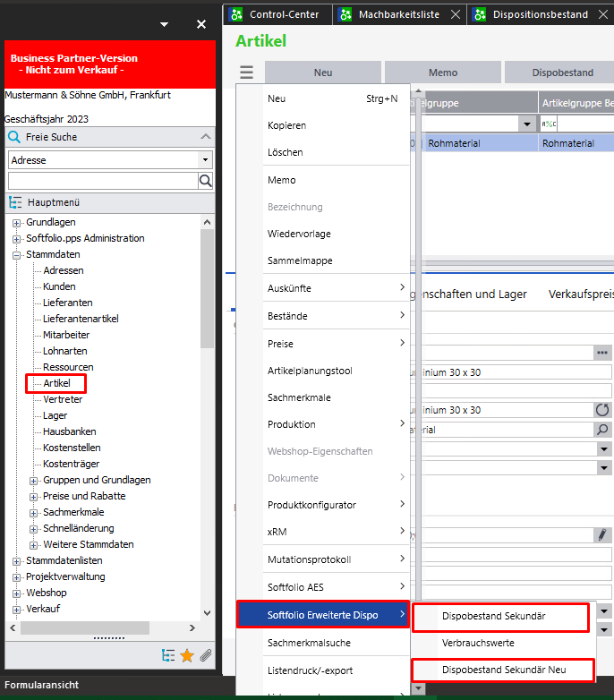Open Artikel in the Stammdaten tree

(x=56, y=383)
